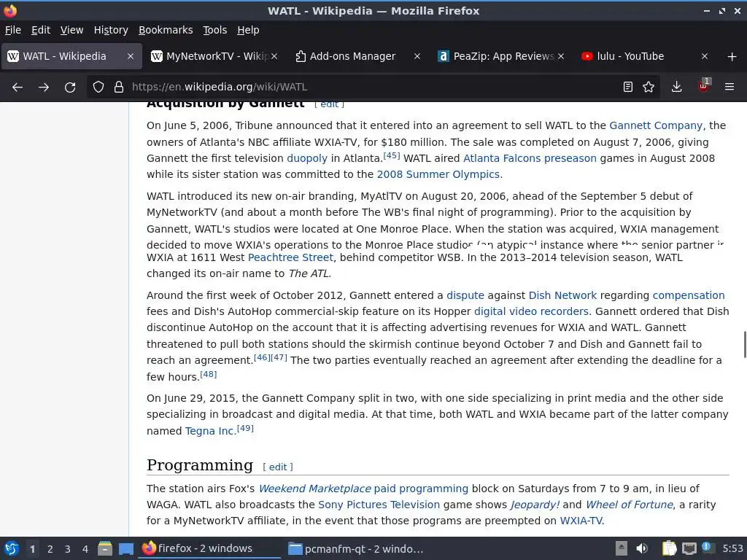Viewport: 747px width, 560px height.
Task: Bookmark this page with star icon
Action: [x=649, y=87]
